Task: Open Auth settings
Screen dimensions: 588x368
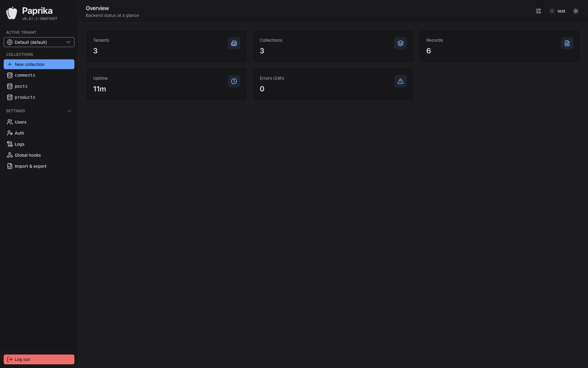Action: click(x=39, y=133)
